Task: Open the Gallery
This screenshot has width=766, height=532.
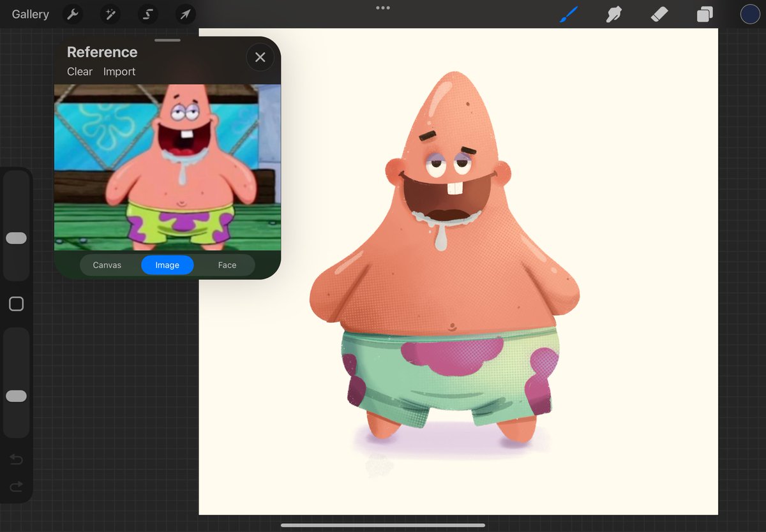Action: coord(30,14)
